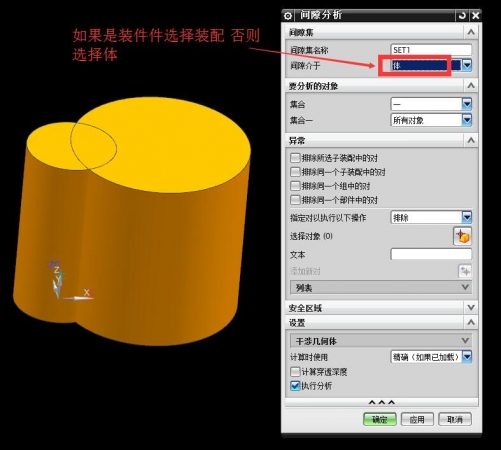Click the gear icon in dialog title bar
Viewport: 501px width, 450px height.
tap(288, 16)
